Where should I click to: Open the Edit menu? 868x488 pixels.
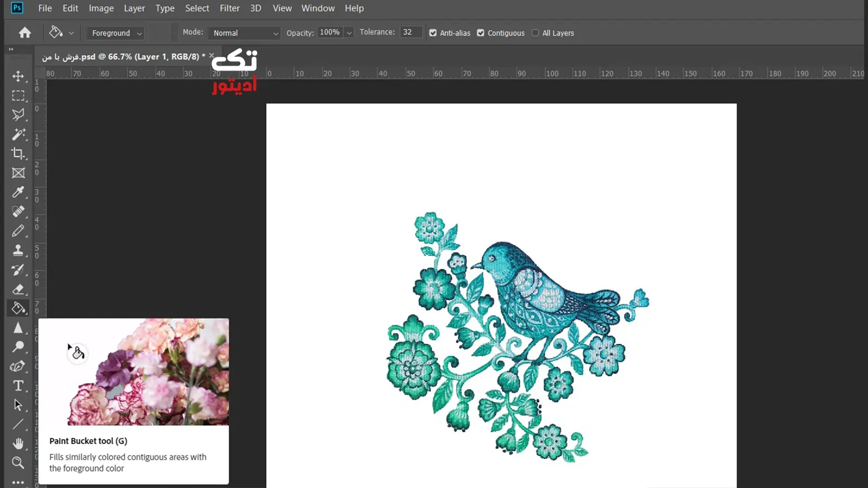tap(71, 8)
